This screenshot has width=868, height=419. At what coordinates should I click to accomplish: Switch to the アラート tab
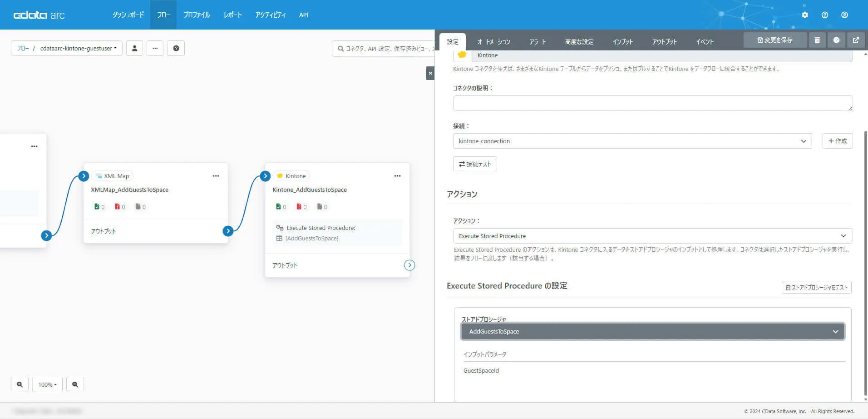click(538, 42)
